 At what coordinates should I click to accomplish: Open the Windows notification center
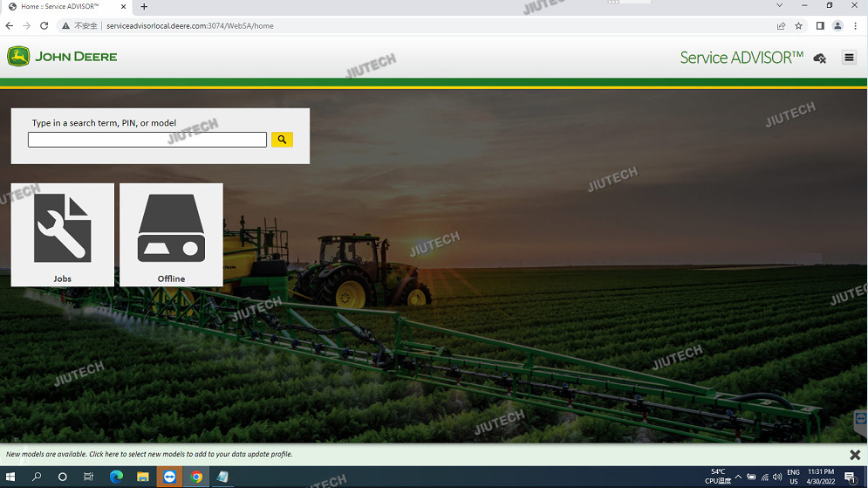(851, 477)
